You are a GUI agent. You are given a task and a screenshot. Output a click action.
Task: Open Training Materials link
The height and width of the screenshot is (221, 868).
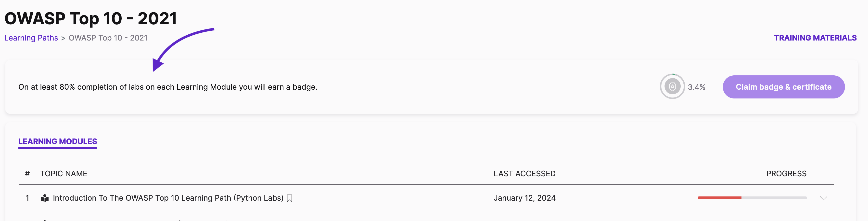tap(815, 38)
